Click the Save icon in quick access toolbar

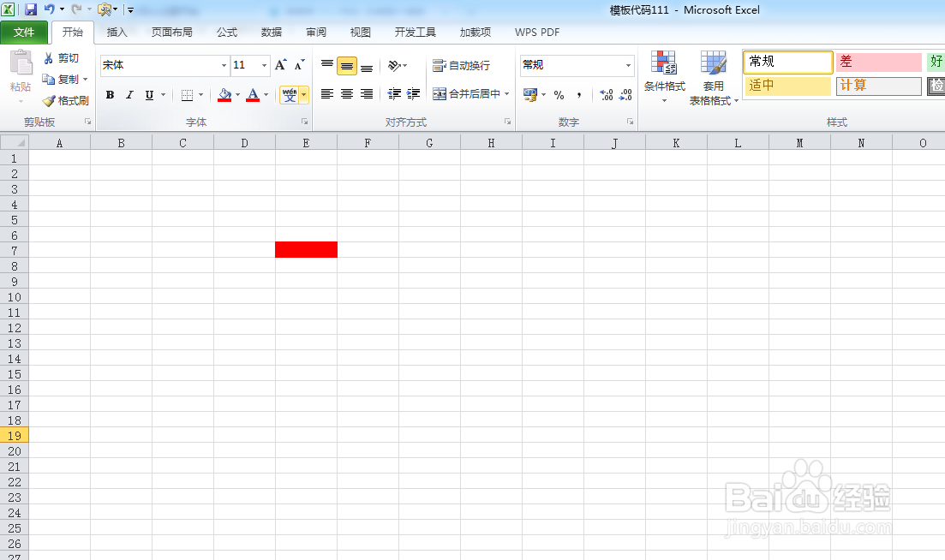click(x=30, y=9)
